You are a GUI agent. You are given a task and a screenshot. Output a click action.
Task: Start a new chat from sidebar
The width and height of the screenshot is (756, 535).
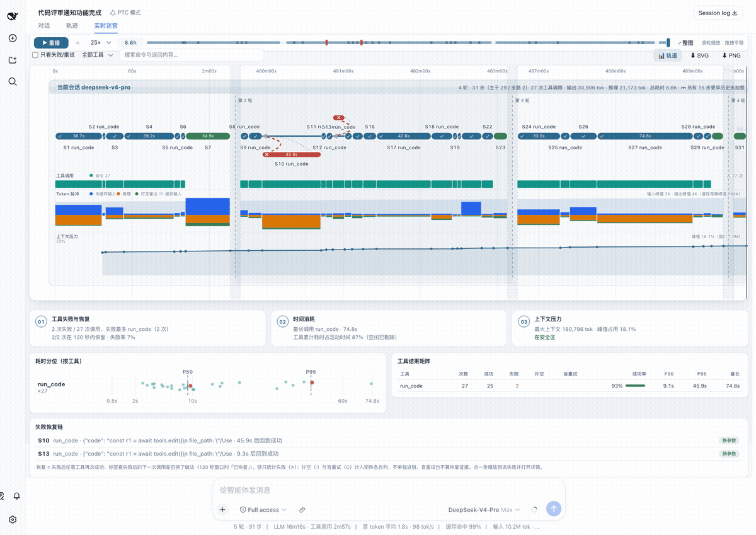13,38
